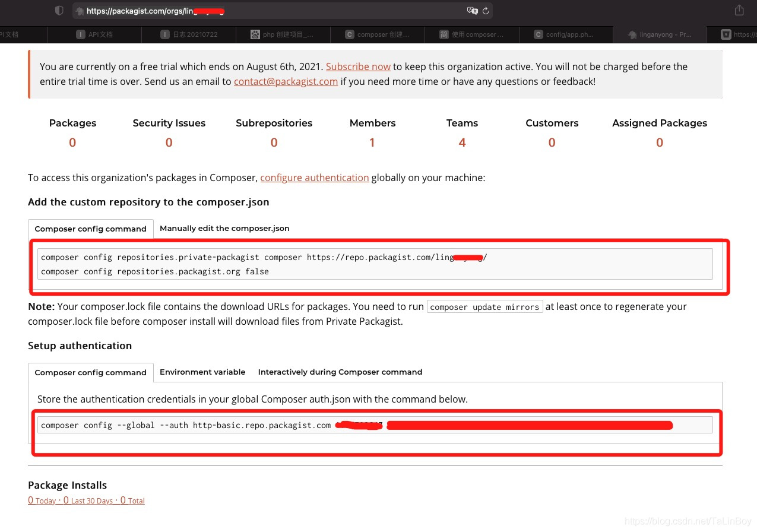Screen dimensions: 757x532
Task: Click the global auth http-basic command box
Action: coord(375,425)
